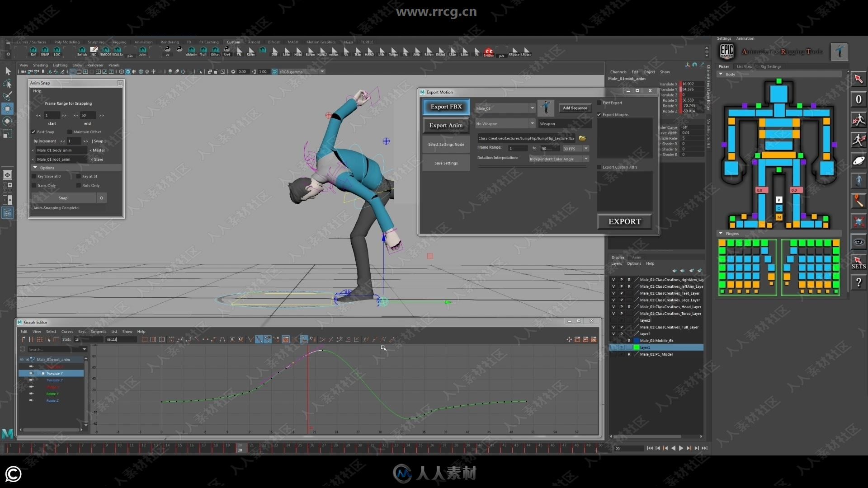Click the Snap! button in Anim Snap
Screen dimensions: 868x488
[64, 198]
